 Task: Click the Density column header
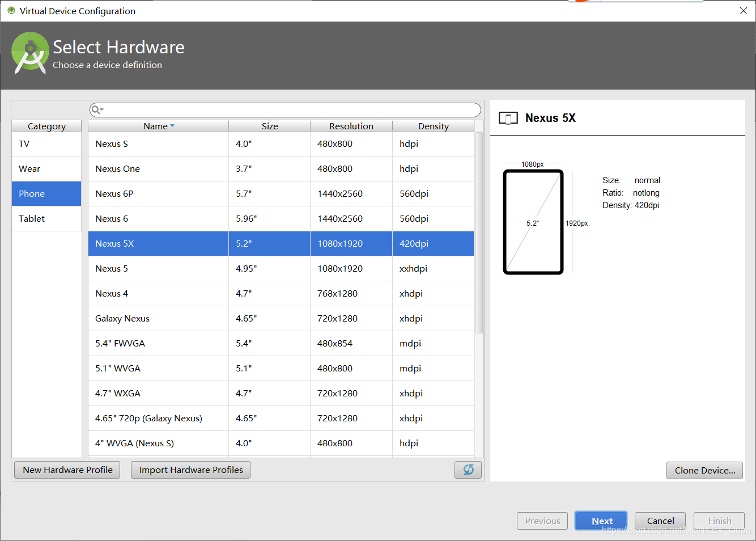coord(434,126)
